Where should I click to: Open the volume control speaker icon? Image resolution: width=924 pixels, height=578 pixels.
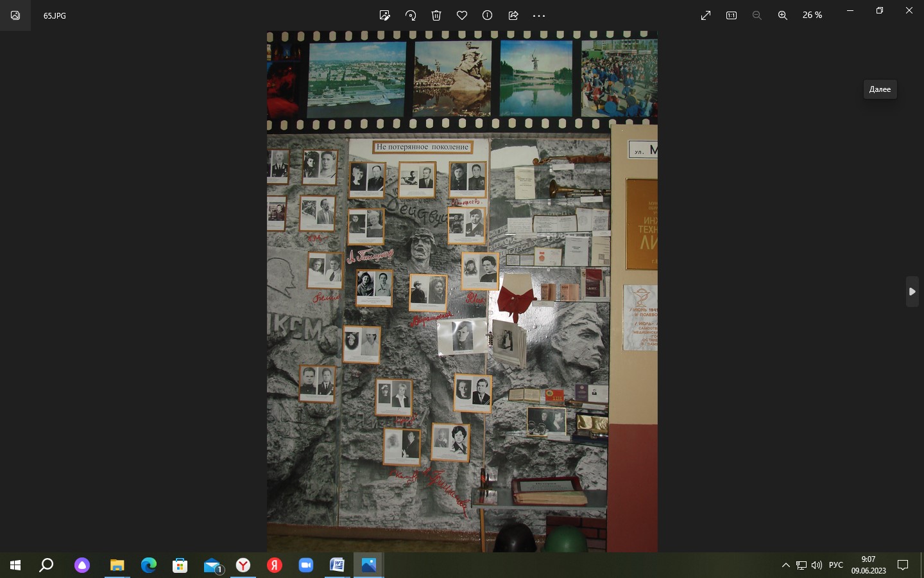817,565
